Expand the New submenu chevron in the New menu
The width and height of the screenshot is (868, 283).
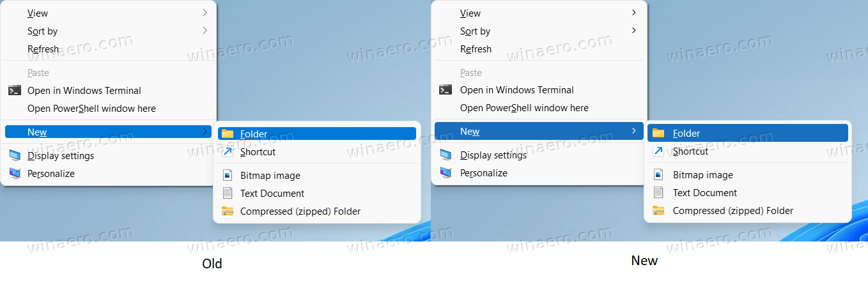click(633, 131)
